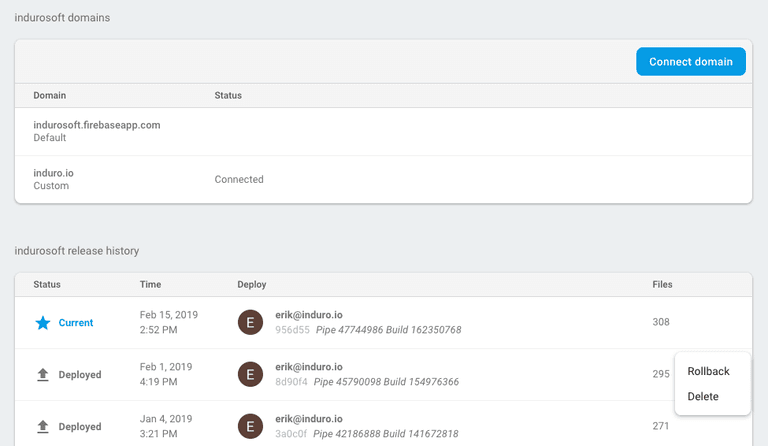Click the Deploy column header
Screen dimensions: 768x446
click(252, 284)
